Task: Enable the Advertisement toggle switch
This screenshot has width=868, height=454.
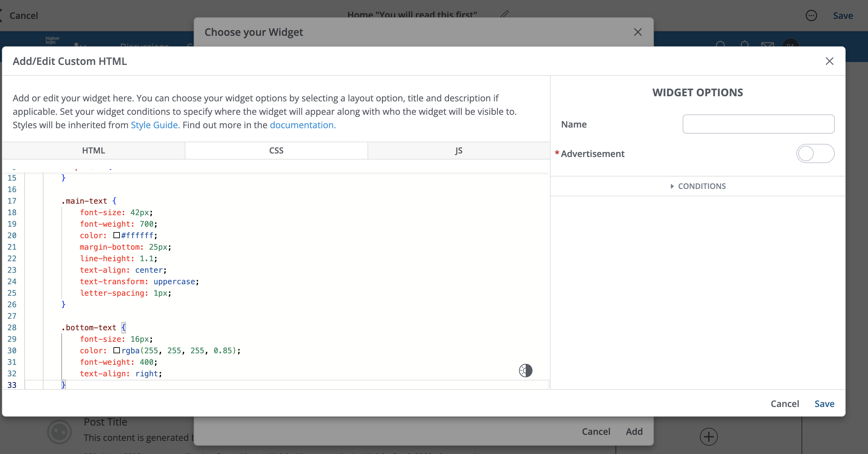Action: click(815, 154)
